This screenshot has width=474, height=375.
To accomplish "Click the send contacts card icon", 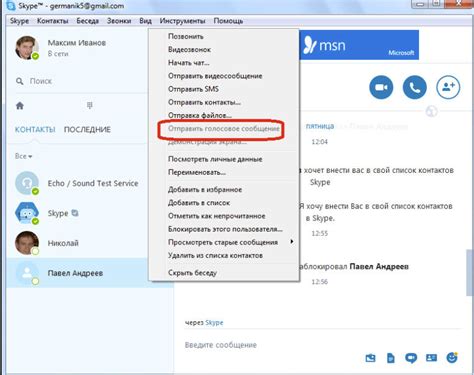I will [431, 358].
